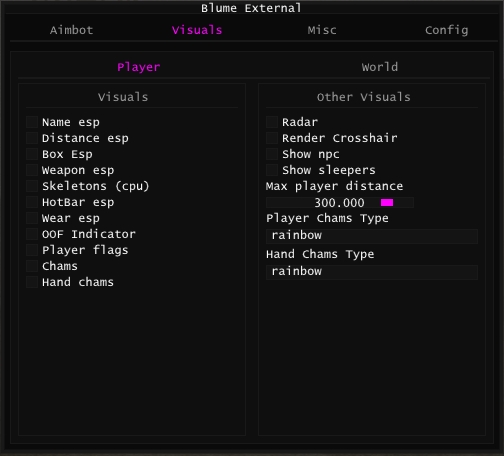
Task: Open the Player Chams Type dropdown
Action: 372,236
